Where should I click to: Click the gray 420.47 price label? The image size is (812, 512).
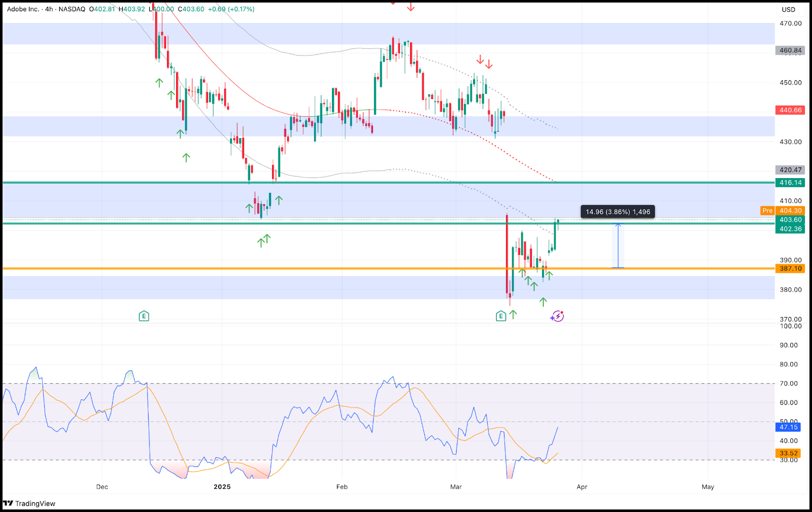790,170
